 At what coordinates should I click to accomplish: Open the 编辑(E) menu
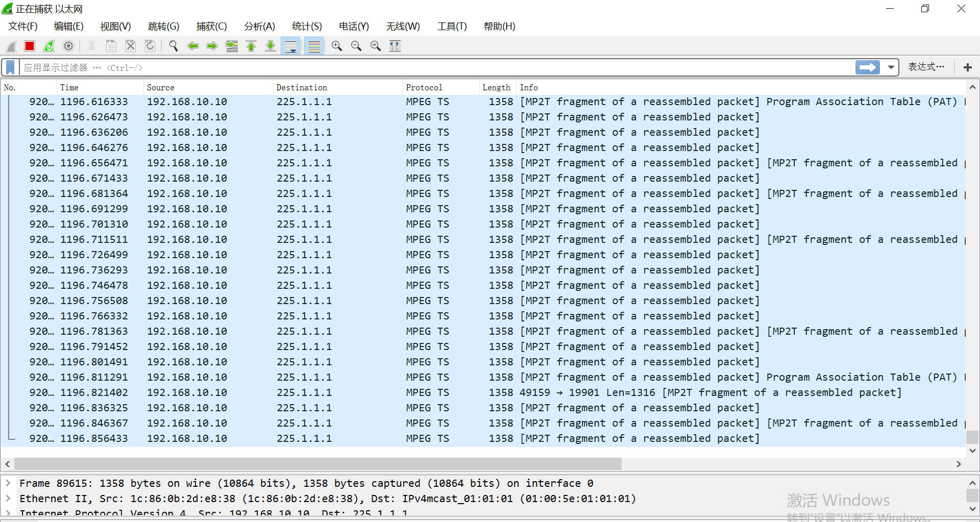pyautogui.click(x=69, y=27)
